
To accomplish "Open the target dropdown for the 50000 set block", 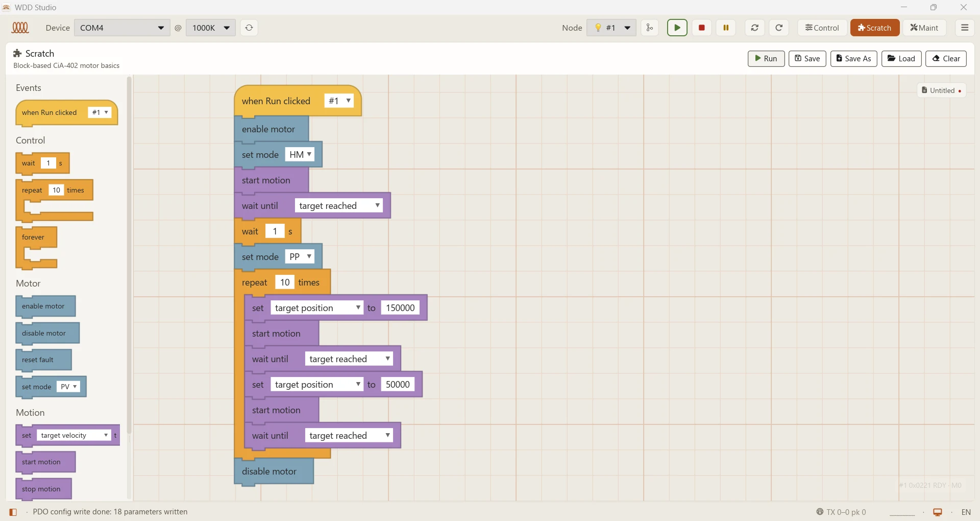I will tap(317, 385).
